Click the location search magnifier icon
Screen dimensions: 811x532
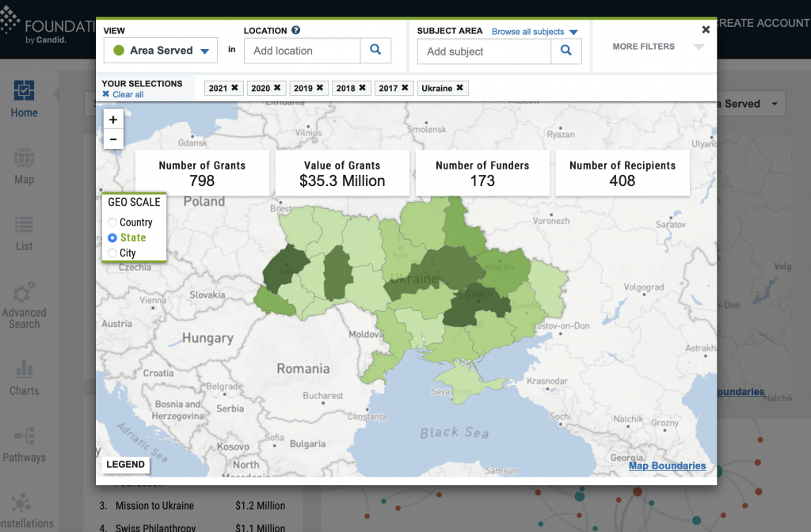(375, 50)
